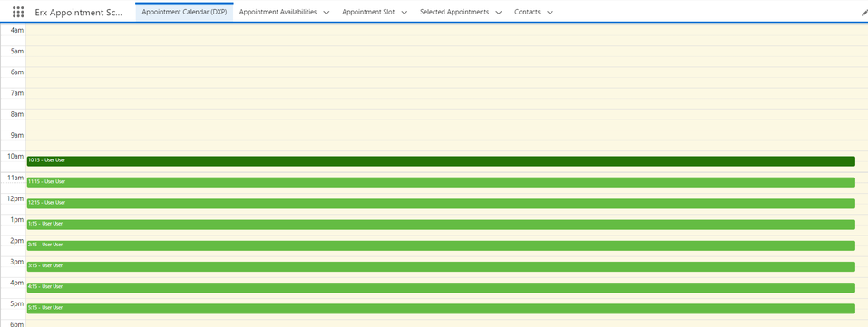
Task: Select the 2:15 User User appointment bar
Action: [x=441, y=245]
